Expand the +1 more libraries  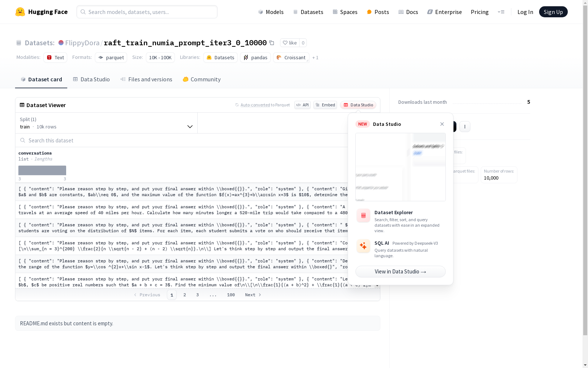tap(315, 57)
